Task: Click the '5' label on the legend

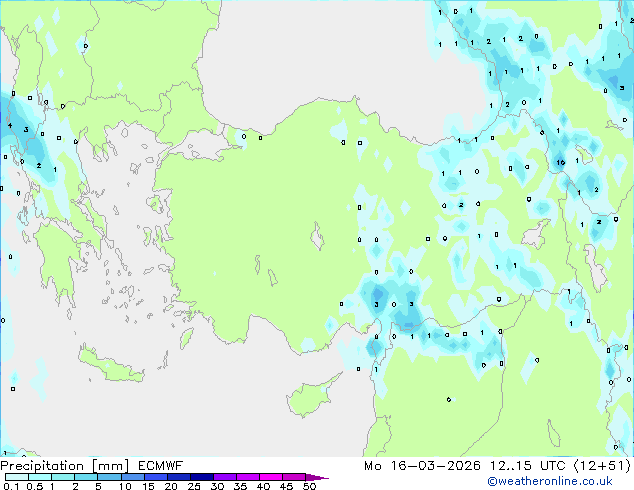Action: coord(99,487)
